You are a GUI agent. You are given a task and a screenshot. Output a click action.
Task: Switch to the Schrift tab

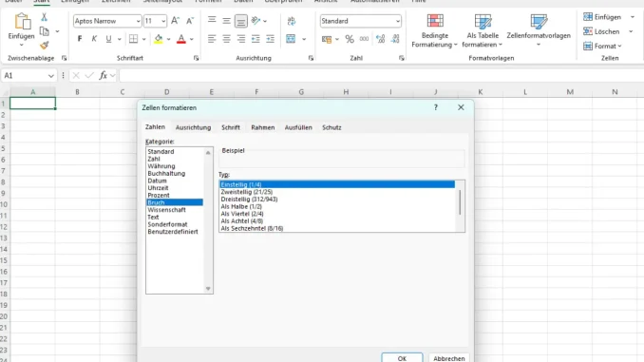pos(231,127)
